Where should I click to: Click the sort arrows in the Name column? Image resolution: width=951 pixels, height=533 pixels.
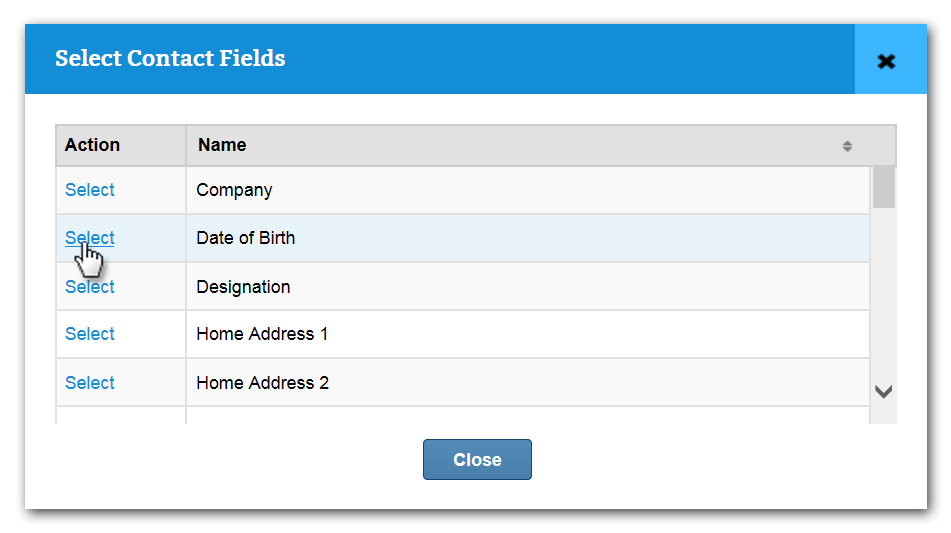pyautogui.click(x=847, y=146)
